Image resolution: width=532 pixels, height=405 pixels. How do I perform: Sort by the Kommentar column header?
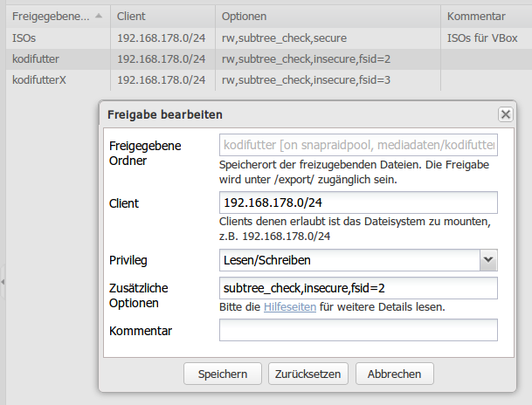(x=487, y=16)
